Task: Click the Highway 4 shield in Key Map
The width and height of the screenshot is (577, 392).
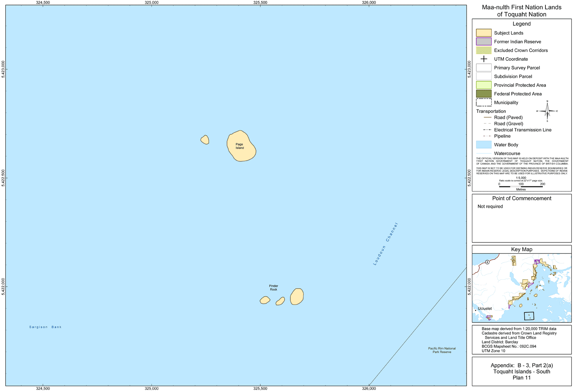Action: click(487, 262)
